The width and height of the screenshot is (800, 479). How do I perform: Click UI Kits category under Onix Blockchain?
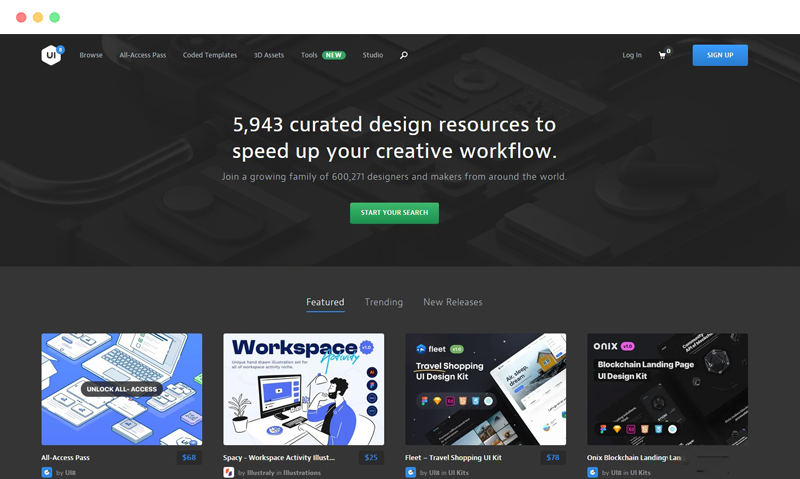pyautogui.click(x=640, y=473)
